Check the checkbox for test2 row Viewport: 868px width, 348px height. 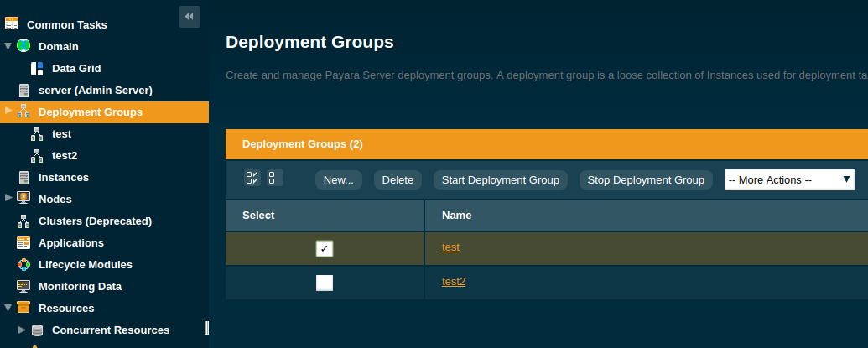[x=325, y=283]
